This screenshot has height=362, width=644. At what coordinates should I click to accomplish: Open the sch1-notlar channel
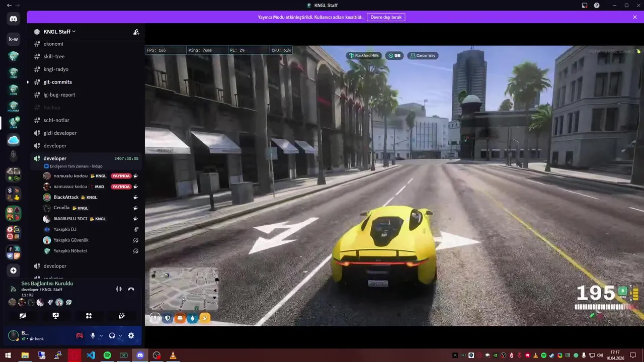click(87, 120)
